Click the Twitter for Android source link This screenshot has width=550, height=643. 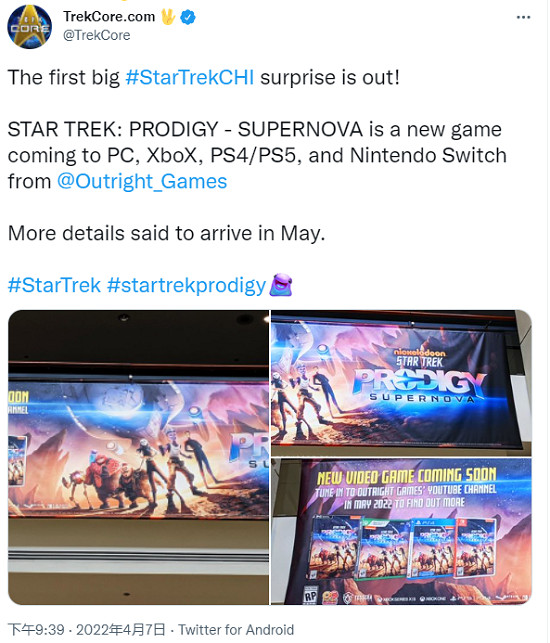click(x=236, y=629)
